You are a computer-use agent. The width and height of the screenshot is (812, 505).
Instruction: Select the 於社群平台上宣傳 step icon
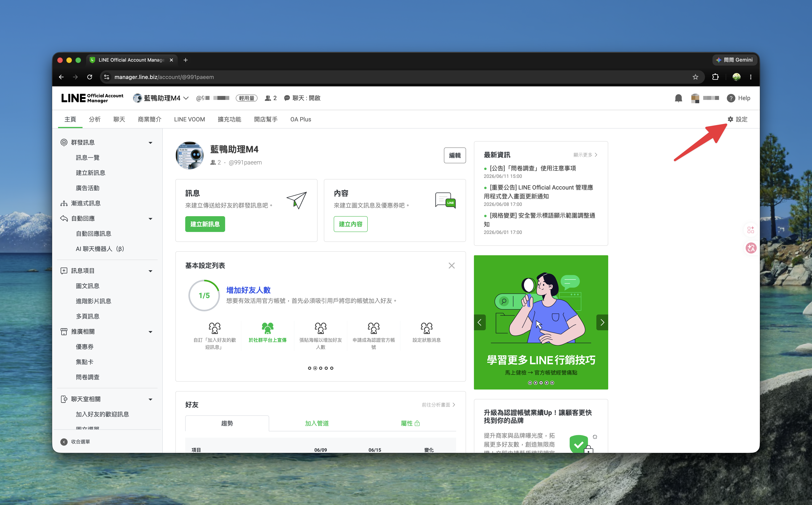click(x=268, y=328)
